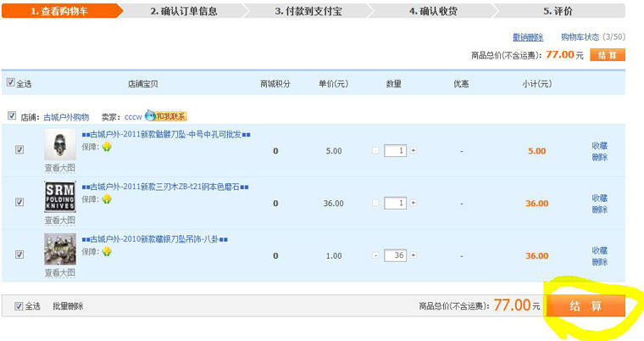Click step 2 确认订单信息 tab

point(183,11)
